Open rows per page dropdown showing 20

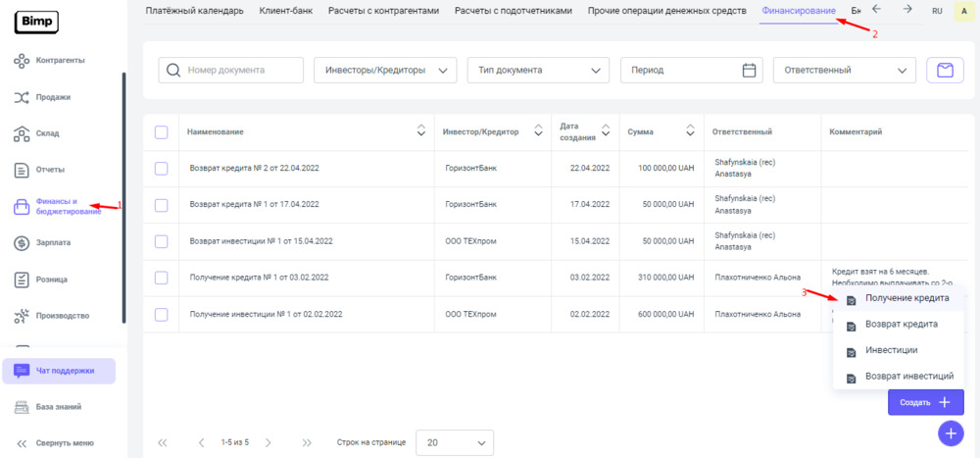pyautogui.click(x=455, y=442)
